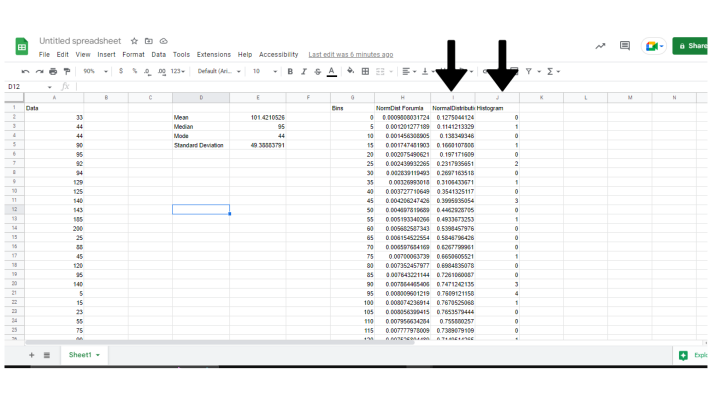Apply italic formatting

(304, 71)
